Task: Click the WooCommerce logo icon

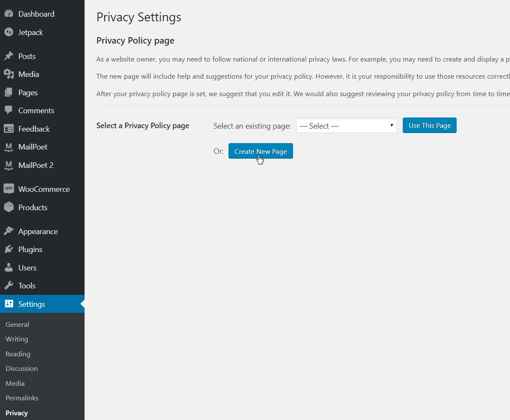Action: [9, 189]
